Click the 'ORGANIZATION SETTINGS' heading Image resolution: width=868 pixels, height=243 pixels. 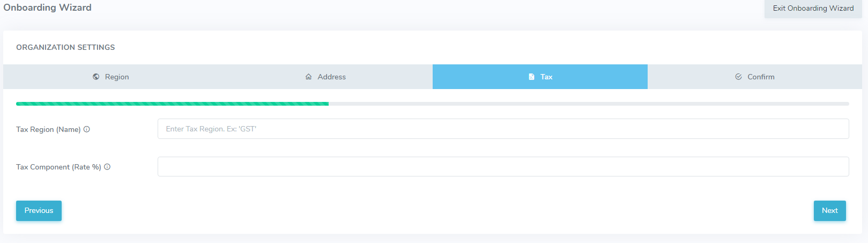[x=65, y=47]
